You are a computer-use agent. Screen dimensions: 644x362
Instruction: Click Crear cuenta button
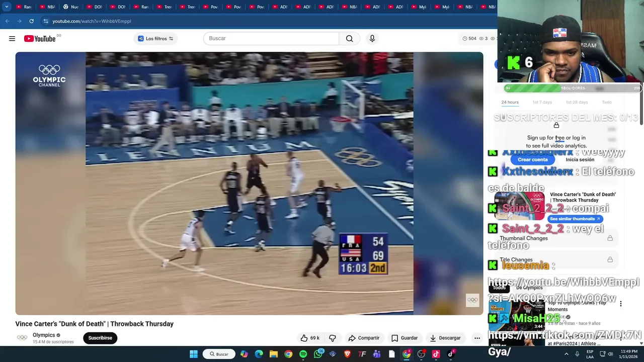pos(533,160)
